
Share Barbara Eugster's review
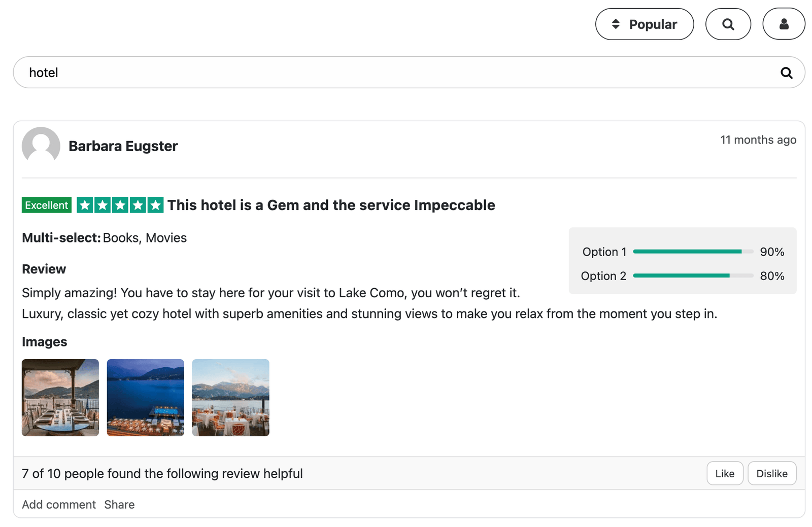coord(119,504)
